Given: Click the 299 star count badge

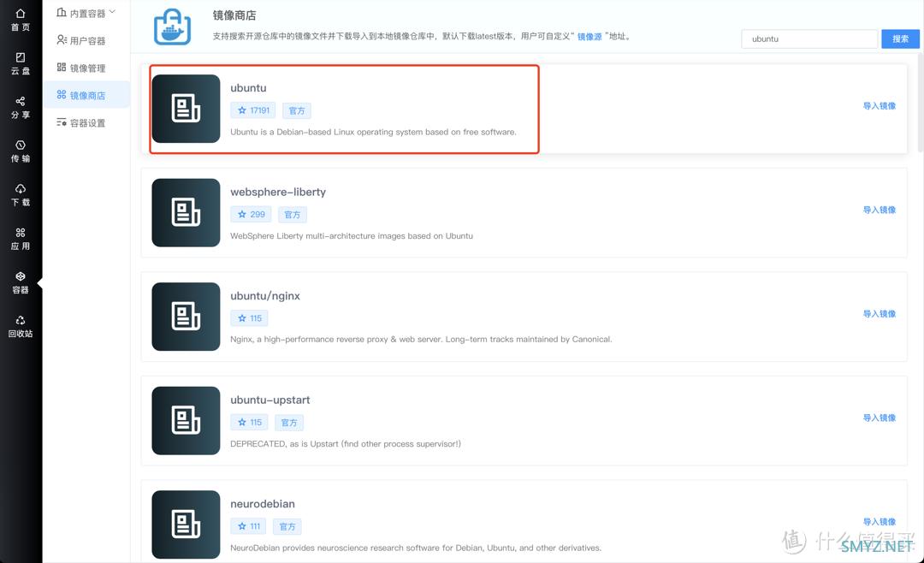Looking at the screenshot, I should (x=251, y=215).
